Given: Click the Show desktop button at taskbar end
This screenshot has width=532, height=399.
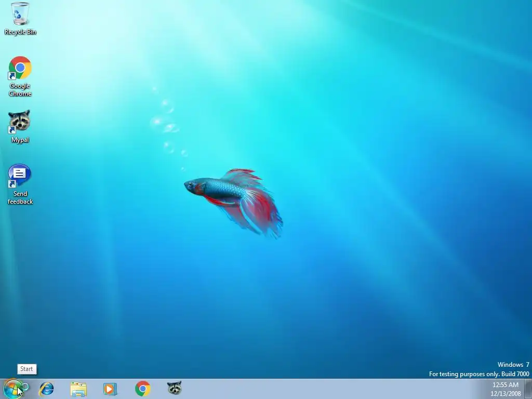Looking at the screenshot, I should (528, 389).
